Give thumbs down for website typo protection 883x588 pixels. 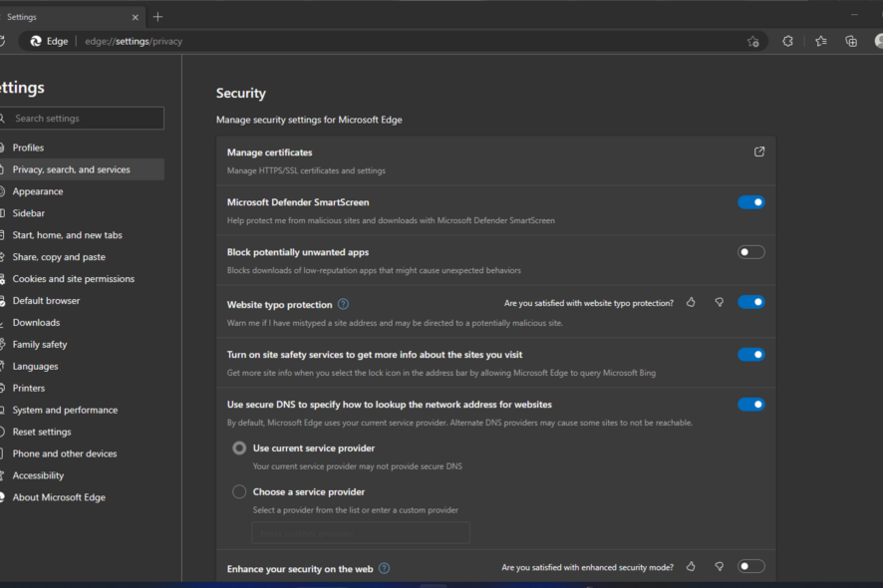[x=719, y=301]
